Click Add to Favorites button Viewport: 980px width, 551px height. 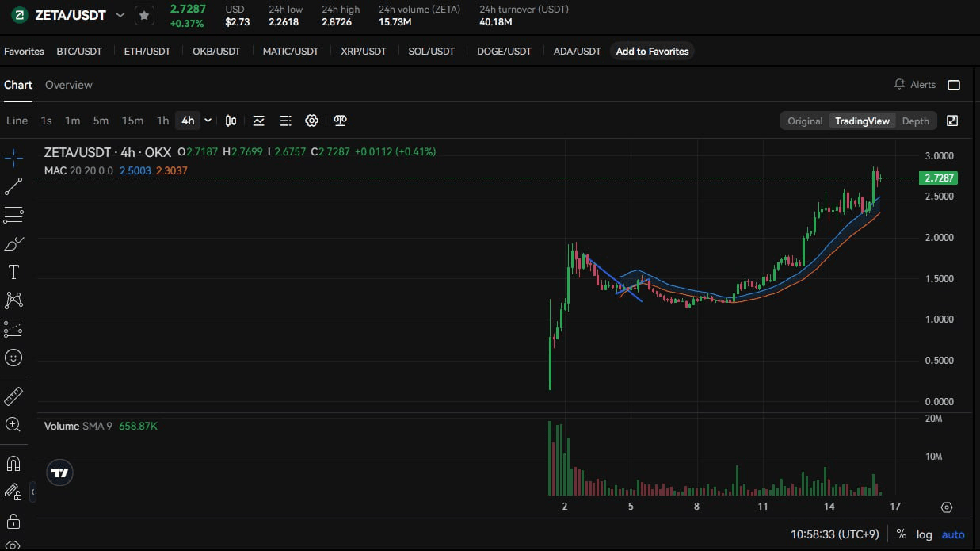pos(652,52)
